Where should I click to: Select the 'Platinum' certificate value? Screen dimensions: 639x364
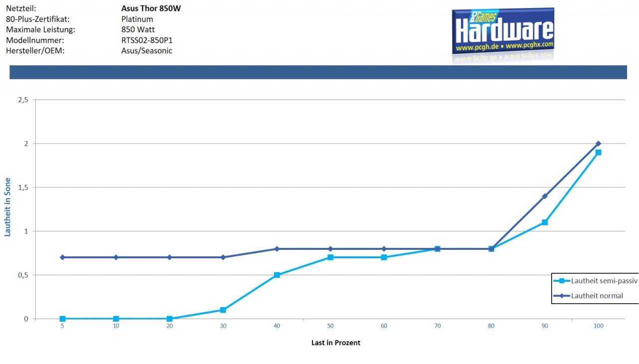click(137, 19)
